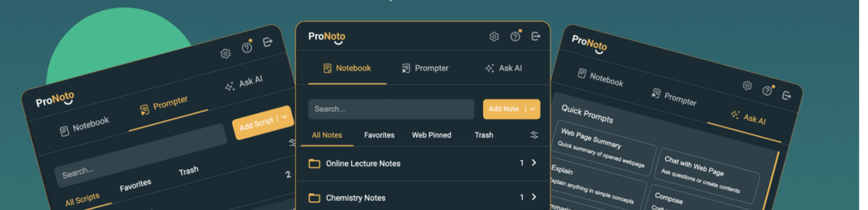Click Search field in left Prompter panel
Image resolution: width=868 pixels, height=210 pixels.
(x=141, y=155)
